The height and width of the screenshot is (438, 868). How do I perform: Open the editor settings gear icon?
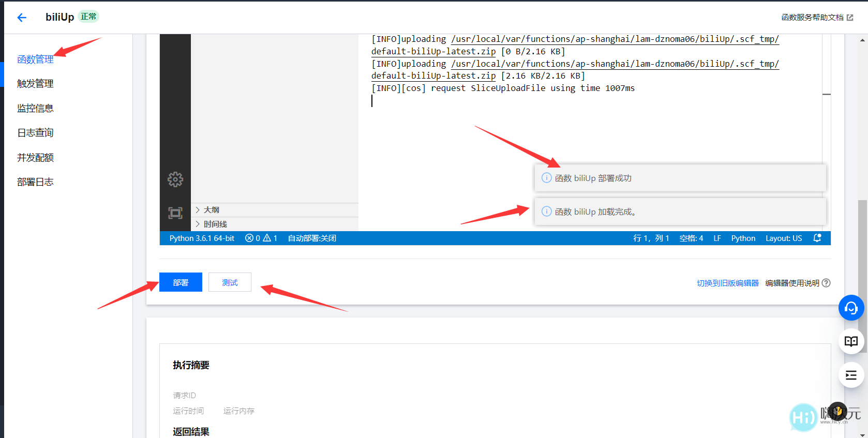click(175, 179)
